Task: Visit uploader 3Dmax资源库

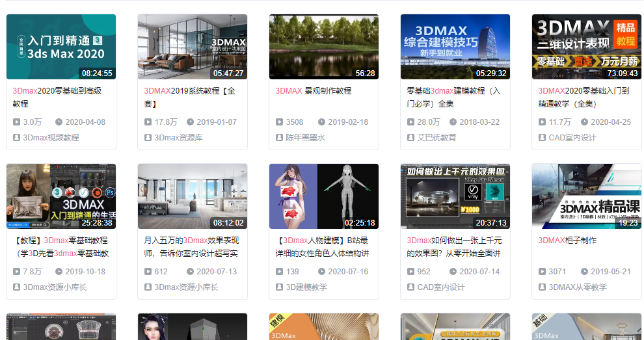Action: (179, 138)
